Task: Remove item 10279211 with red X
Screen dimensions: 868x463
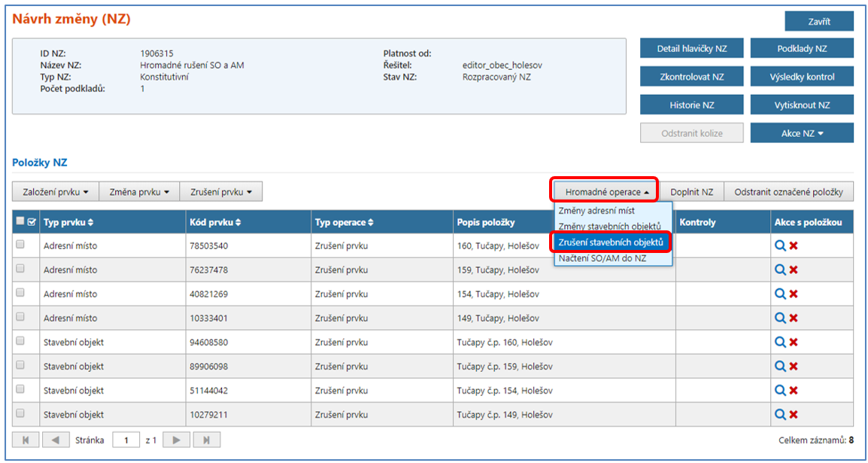Action: tap(794, 414)
